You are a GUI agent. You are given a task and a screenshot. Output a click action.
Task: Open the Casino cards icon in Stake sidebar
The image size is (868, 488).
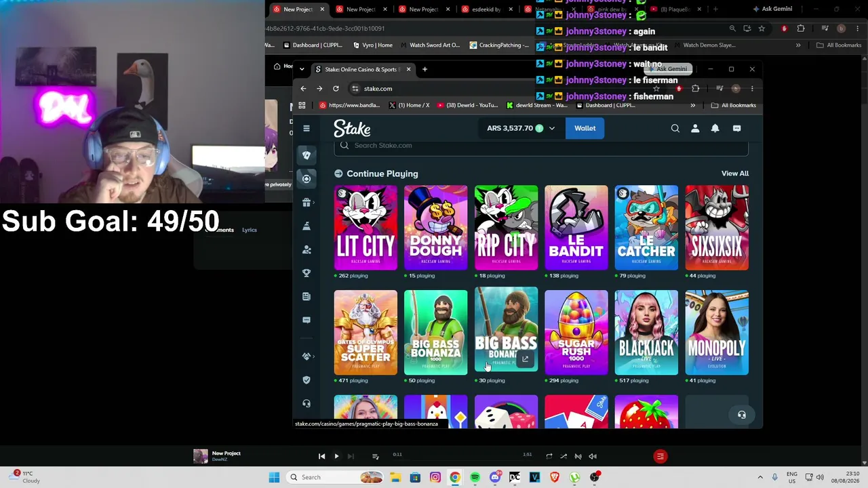[307, 155]
